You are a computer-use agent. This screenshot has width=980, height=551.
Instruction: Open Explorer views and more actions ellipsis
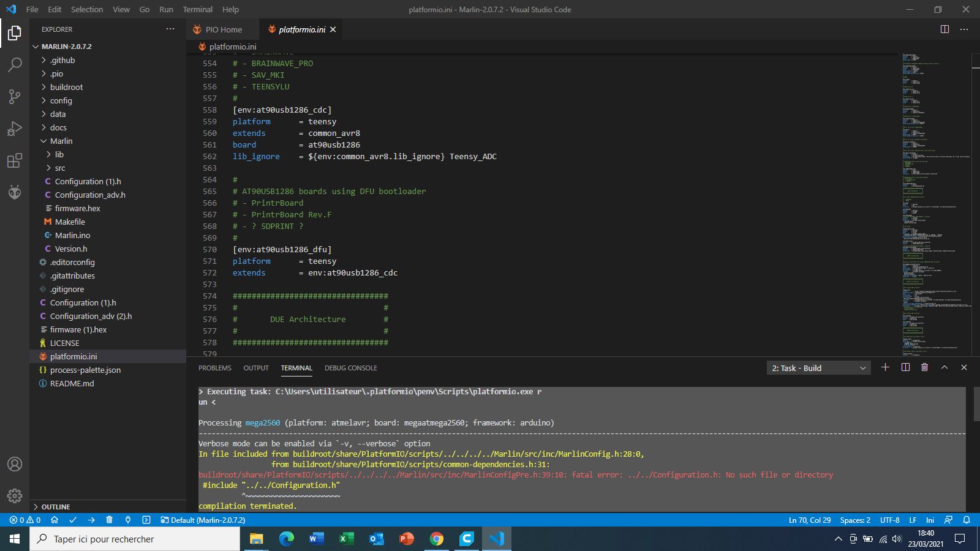pyautogui.click(x=170, y=29)
